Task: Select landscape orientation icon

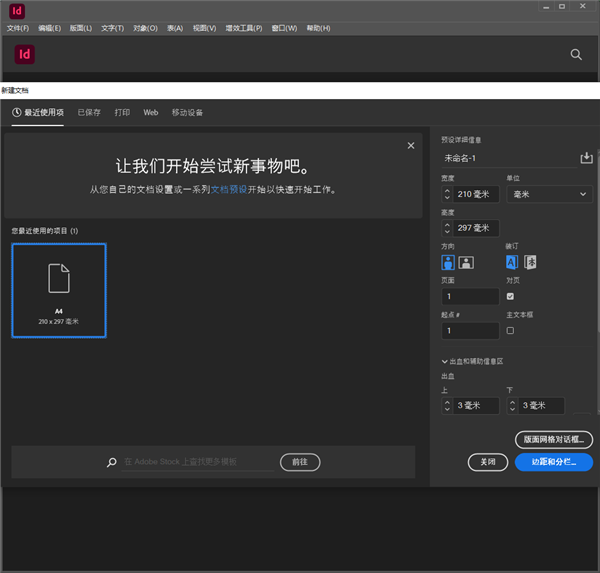Action: click(x=466, y=262)
